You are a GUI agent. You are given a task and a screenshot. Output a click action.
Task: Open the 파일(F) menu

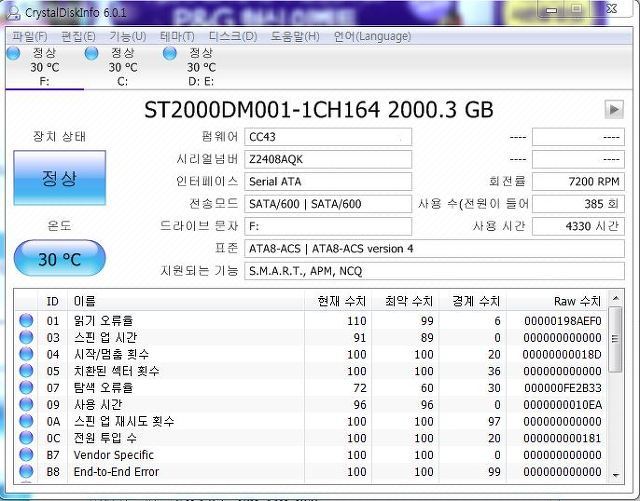click(29, 37)
